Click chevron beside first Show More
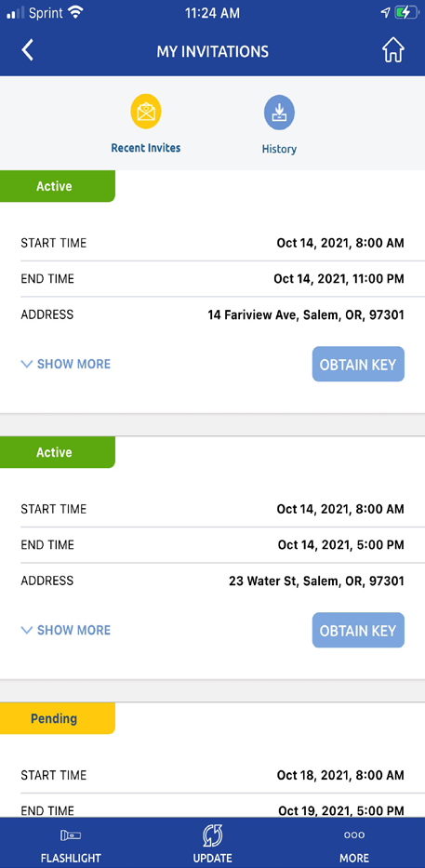 click(27, 365)
